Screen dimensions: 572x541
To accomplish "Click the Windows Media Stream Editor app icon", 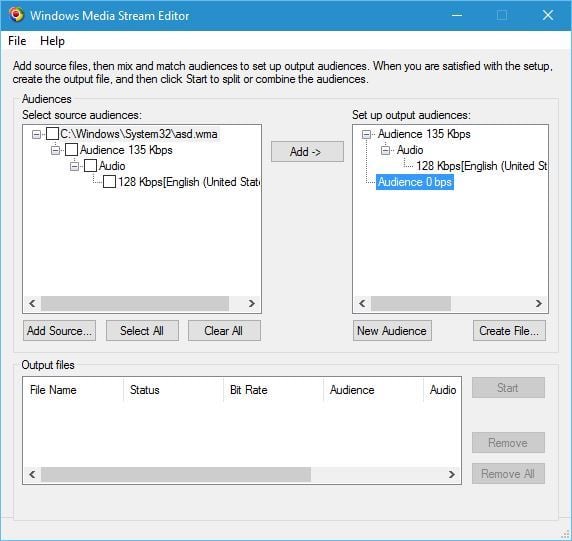I will [x=16, y=15].
